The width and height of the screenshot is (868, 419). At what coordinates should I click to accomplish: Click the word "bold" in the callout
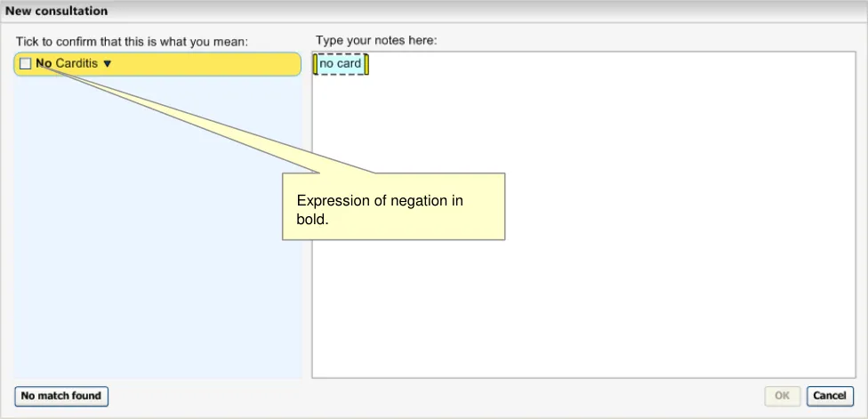point(311,219)
